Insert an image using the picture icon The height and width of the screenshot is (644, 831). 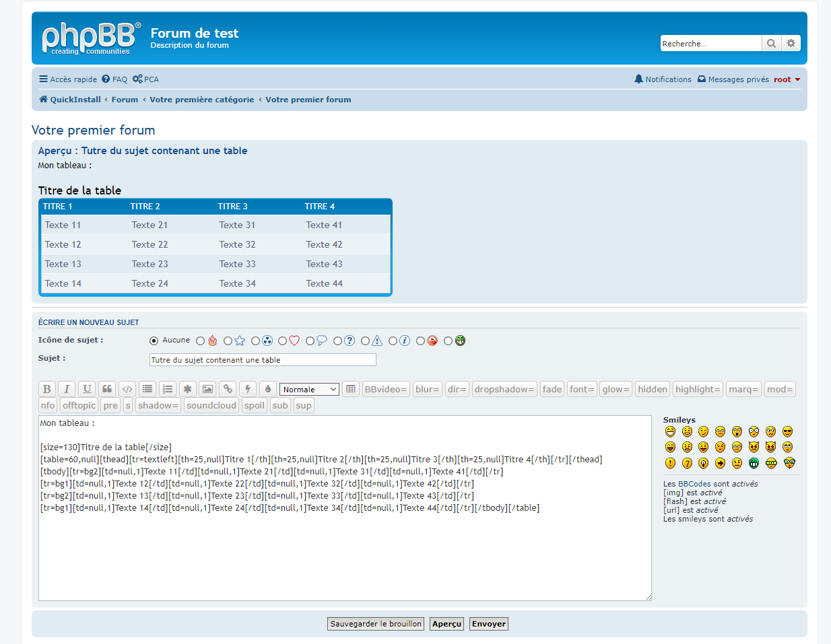point(207,389)
